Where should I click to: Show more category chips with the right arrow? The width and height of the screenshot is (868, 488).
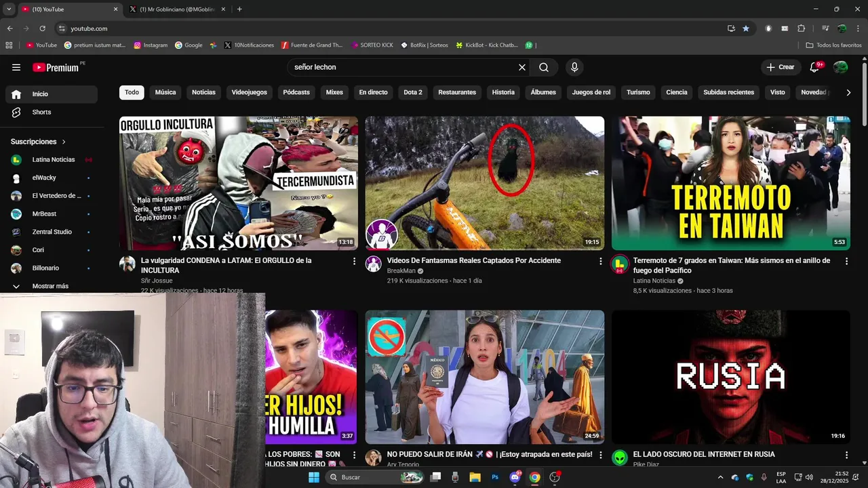848,92
